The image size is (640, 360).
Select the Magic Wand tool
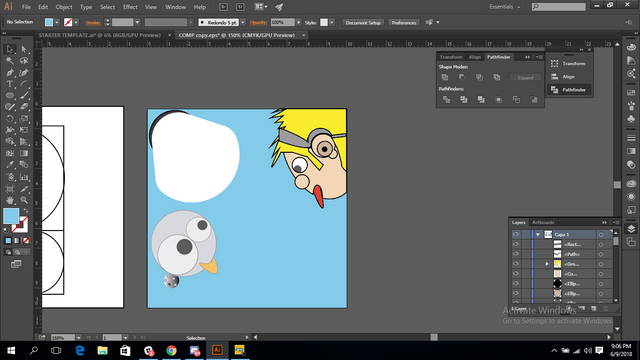[x=10, y=61]
